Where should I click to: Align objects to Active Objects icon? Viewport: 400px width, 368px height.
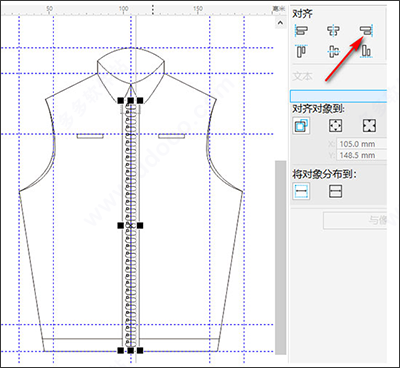301,126
